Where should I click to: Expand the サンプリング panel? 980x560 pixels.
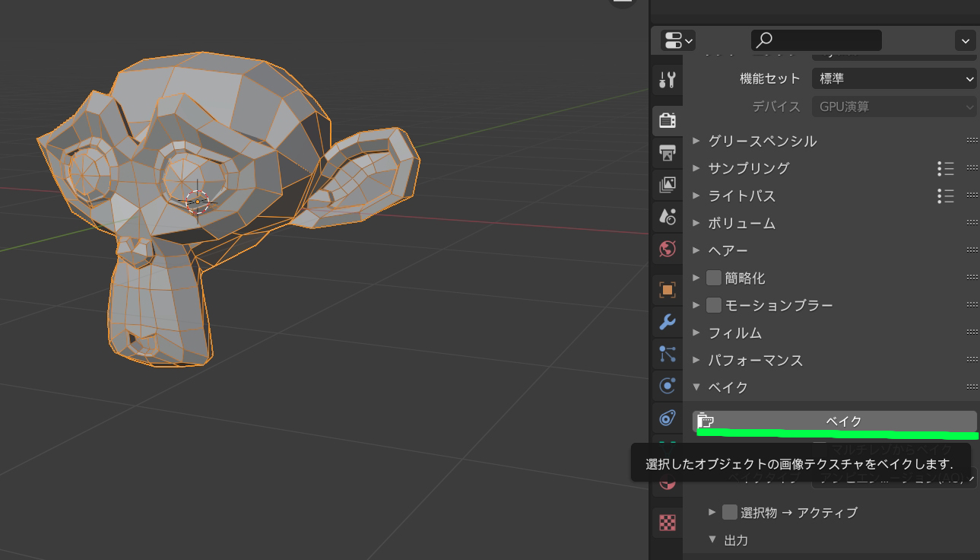(696, 168)
